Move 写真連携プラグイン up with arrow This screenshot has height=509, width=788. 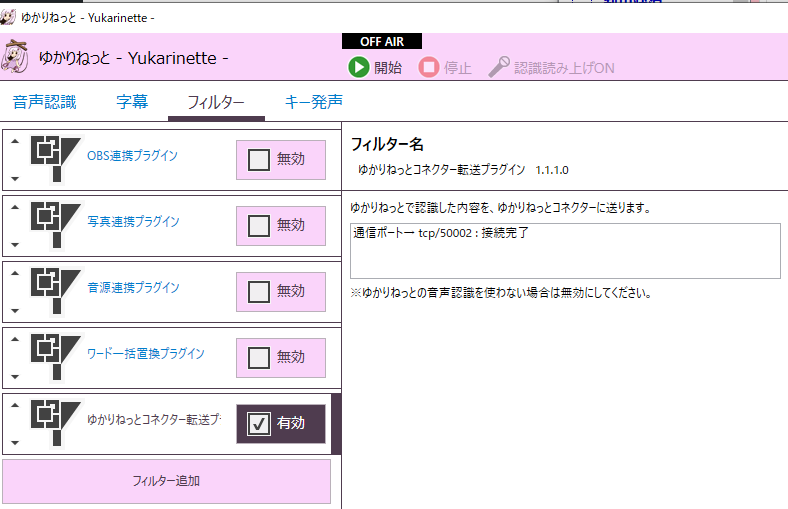pyautogui.click(x=15, y=207)
